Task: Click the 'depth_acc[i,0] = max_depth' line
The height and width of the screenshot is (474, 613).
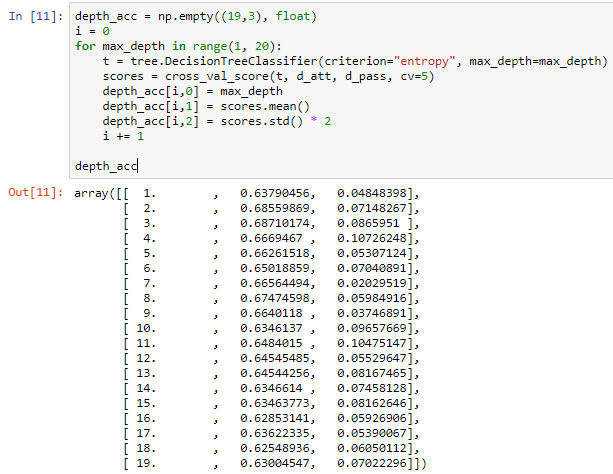Action: click(192, 92)
